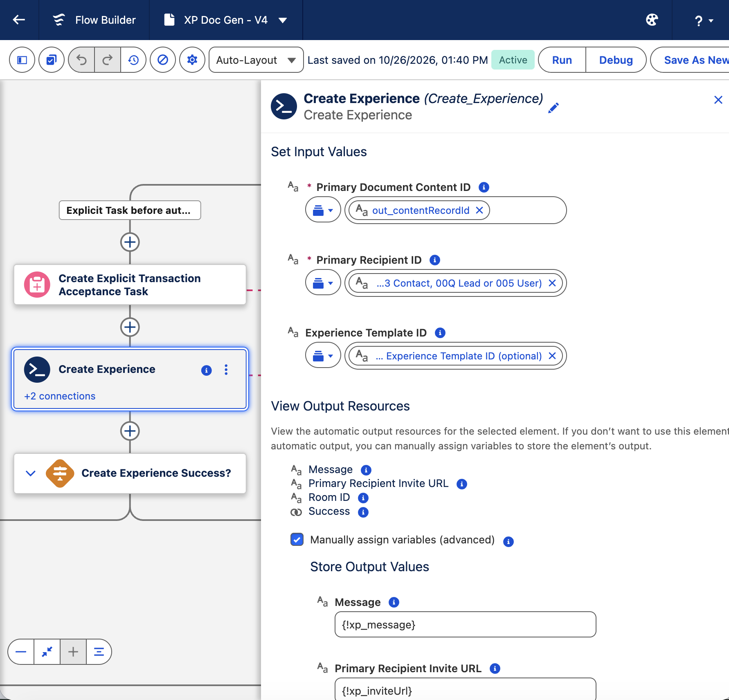This screenshot has height=700, width=729.
Task: Open the +2 connections link
Action: pyautogui.click(x=60, y=396)
